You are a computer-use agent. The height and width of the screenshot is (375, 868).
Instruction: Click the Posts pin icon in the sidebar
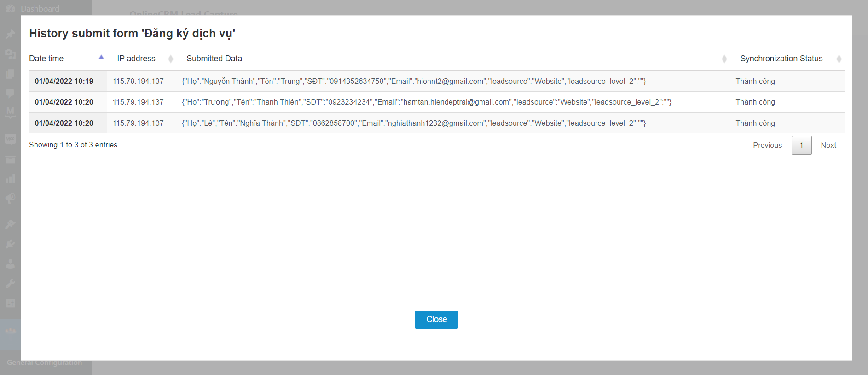tap(10, 34)
